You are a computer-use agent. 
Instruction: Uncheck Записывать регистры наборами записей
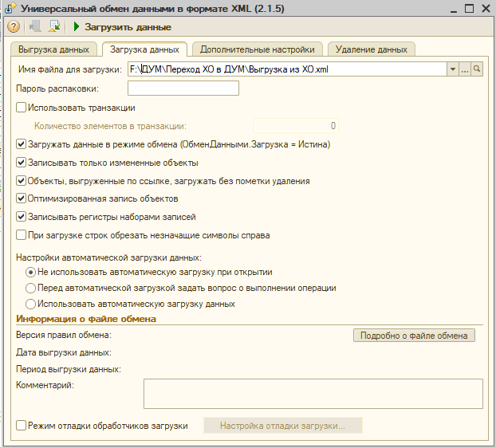(22, 217)
